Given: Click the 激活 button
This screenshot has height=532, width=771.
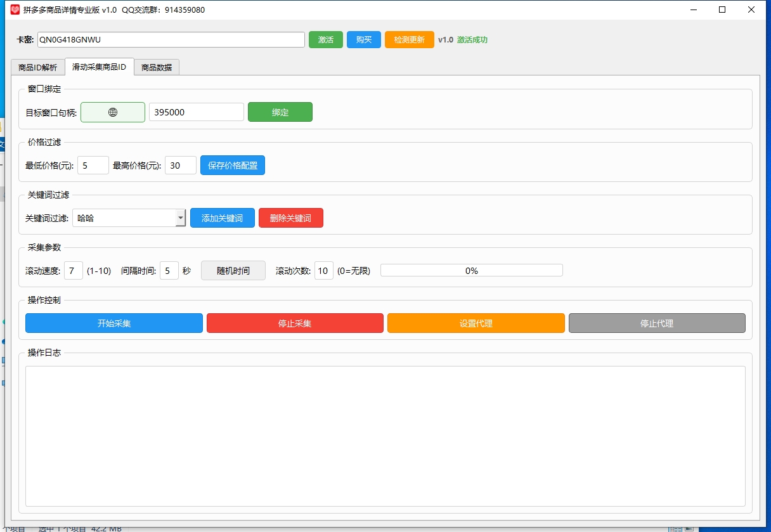Looking at the screenshot, I should coord(326,39).
